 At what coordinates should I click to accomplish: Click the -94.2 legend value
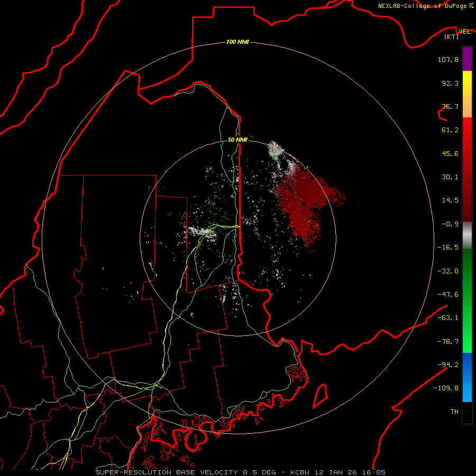point(448,364)
